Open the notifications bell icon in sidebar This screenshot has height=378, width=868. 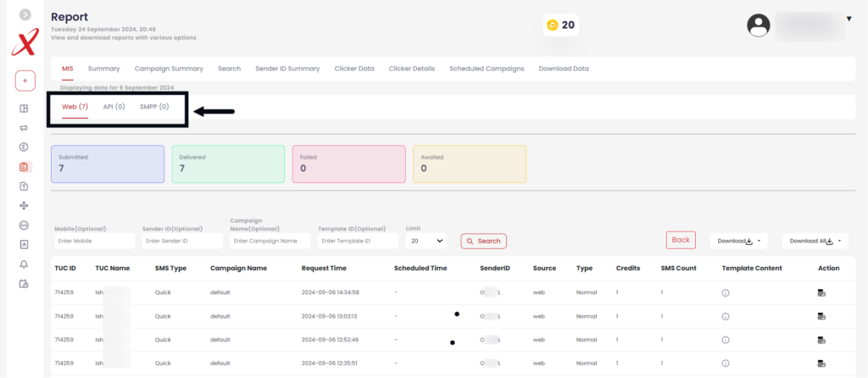tap(24, 264)
